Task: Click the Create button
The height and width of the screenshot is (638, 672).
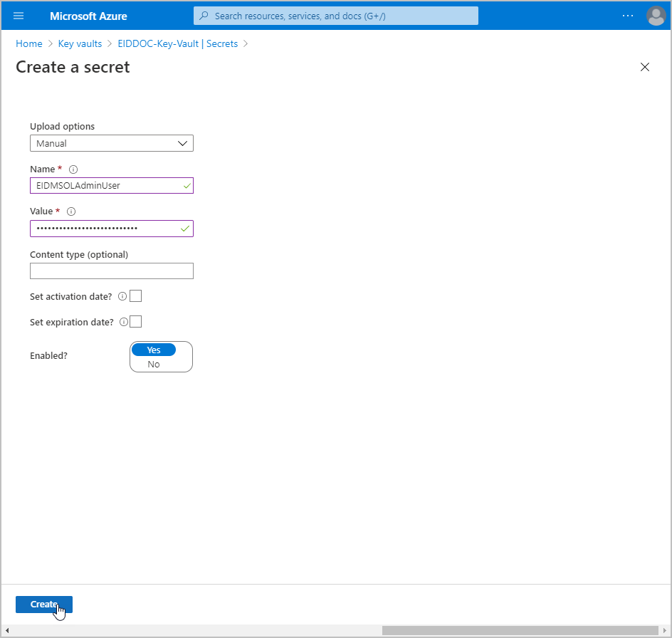Action: 44,605
